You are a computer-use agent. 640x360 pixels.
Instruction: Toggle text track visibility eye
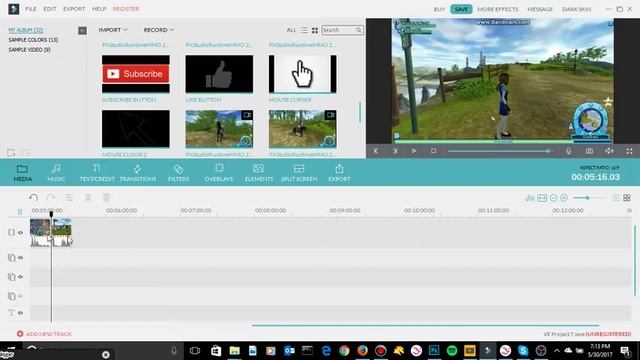click(x=20, y=313)
